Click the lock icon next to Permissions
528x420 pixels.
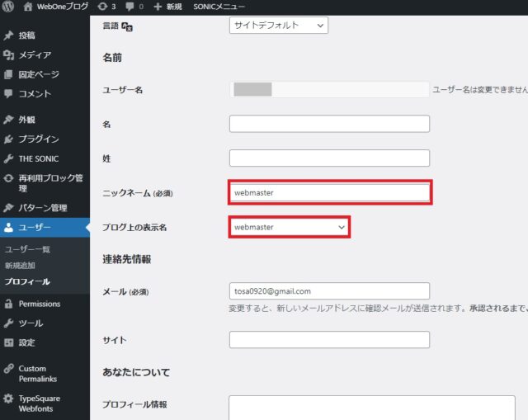(8, 304)
